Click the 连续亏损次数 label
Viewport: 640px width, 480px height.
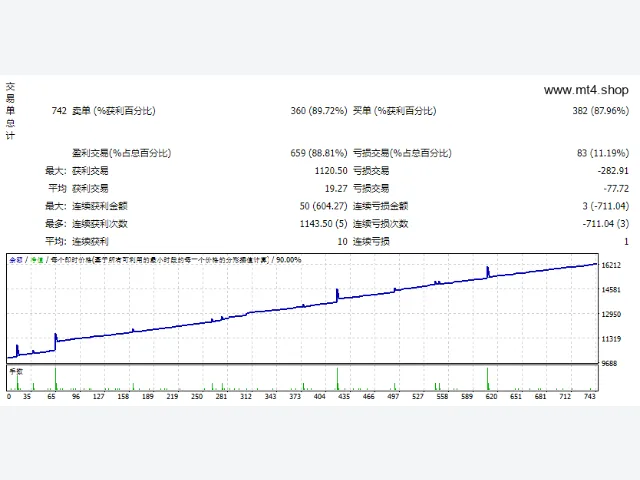[x=380, y=224]
